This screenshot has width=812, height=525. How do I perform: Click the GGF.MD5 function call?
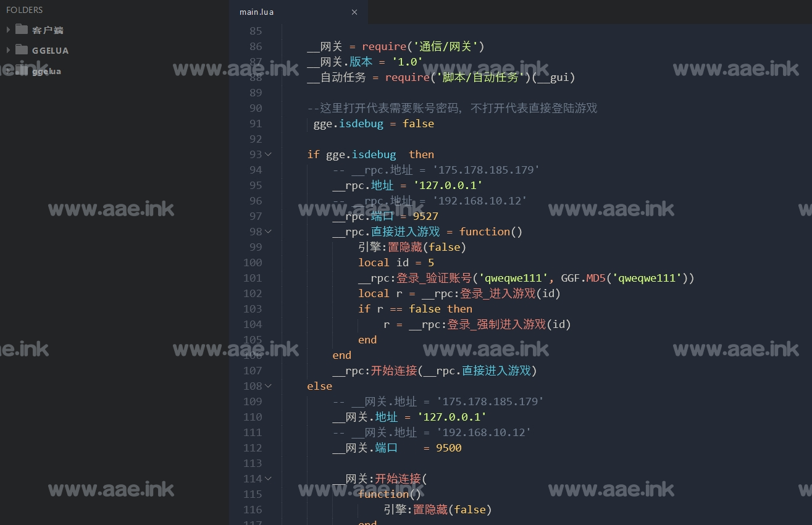584,278
